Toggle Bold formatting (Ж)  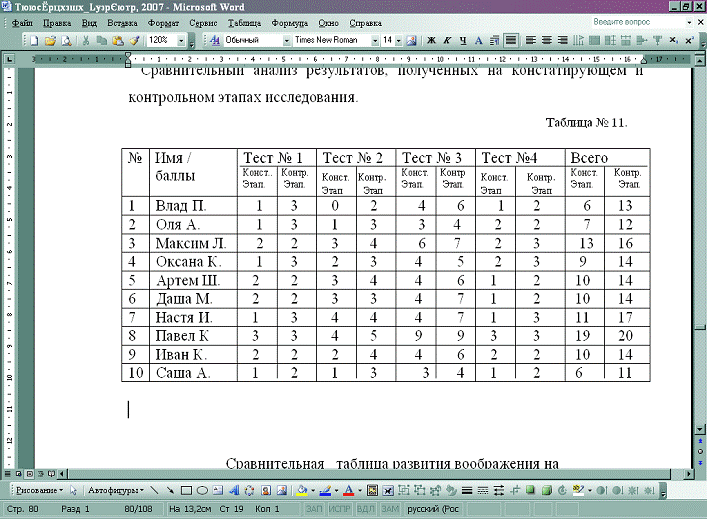click(x=431, y=41)
